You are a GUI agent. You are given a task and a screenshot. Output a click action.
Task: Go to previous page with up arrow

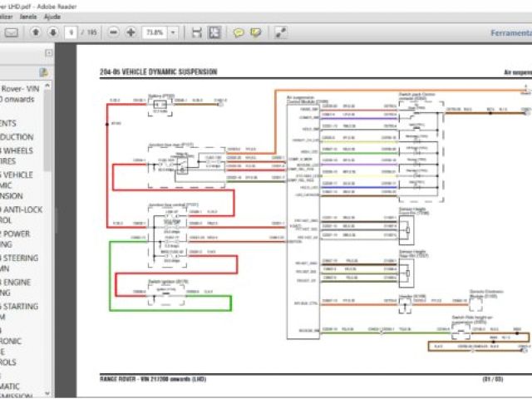pyautogui.click(x=37, y=32)
